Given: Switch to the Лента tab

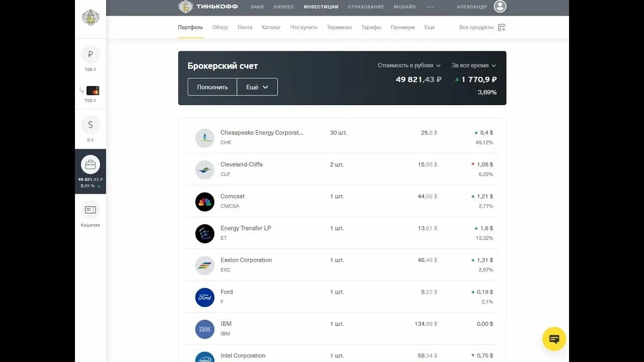Looking at the screenshot, I should click(245, 27).
